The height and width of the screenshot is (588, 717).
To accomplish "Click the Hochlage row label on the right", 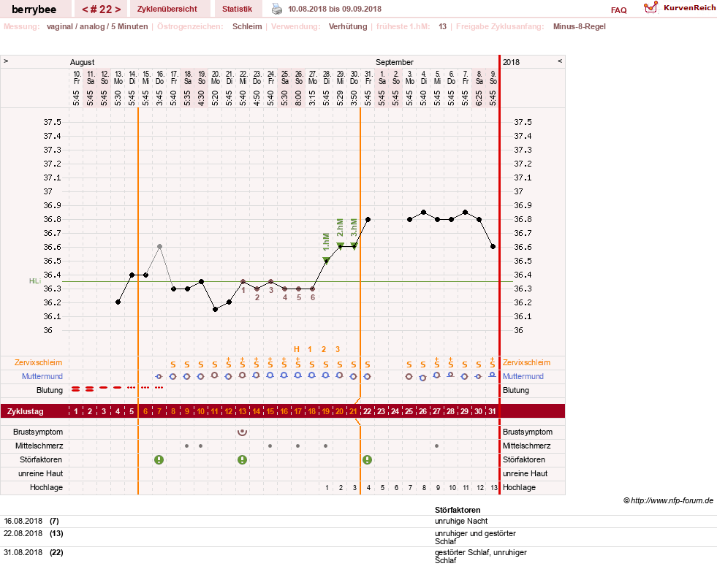I will pyautogui.click(x=520, y=487).
